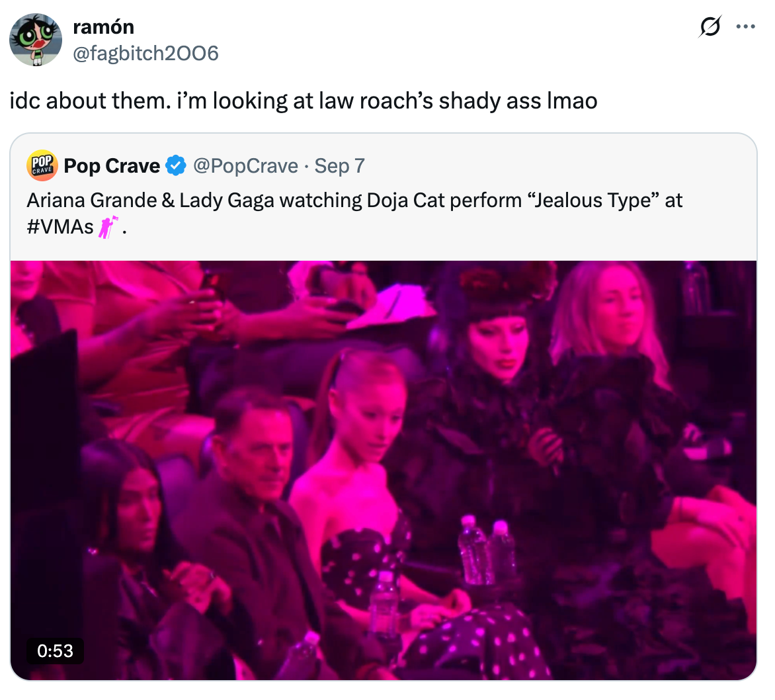Open the Sep 7 timestamp link

[339, 165]
